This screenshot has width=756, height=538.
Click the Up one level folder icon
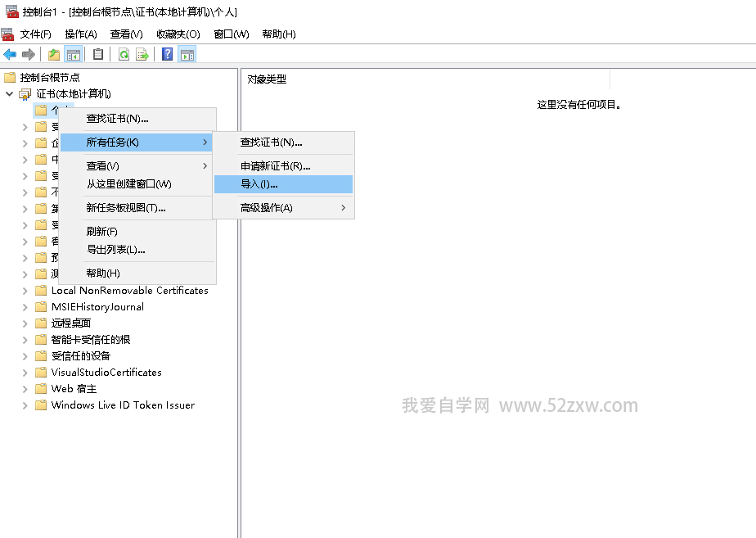54,55
